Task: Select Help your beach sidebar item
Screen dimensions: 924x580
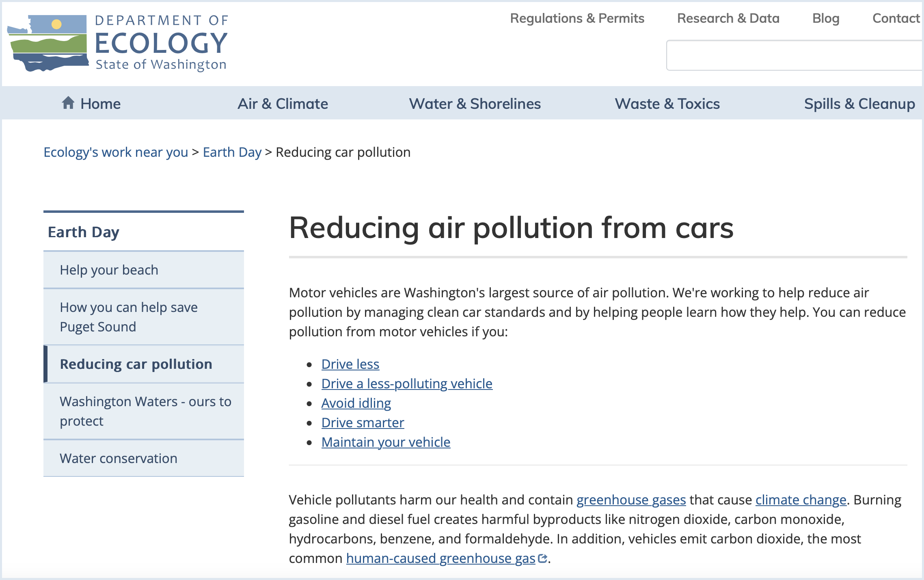Action: (x=109, y=270)
